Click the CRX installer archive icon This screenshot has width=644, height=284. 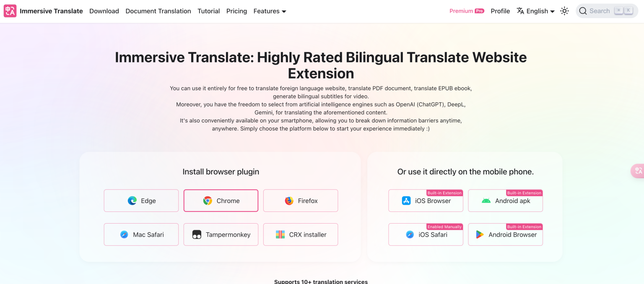(x=280, y=234)
